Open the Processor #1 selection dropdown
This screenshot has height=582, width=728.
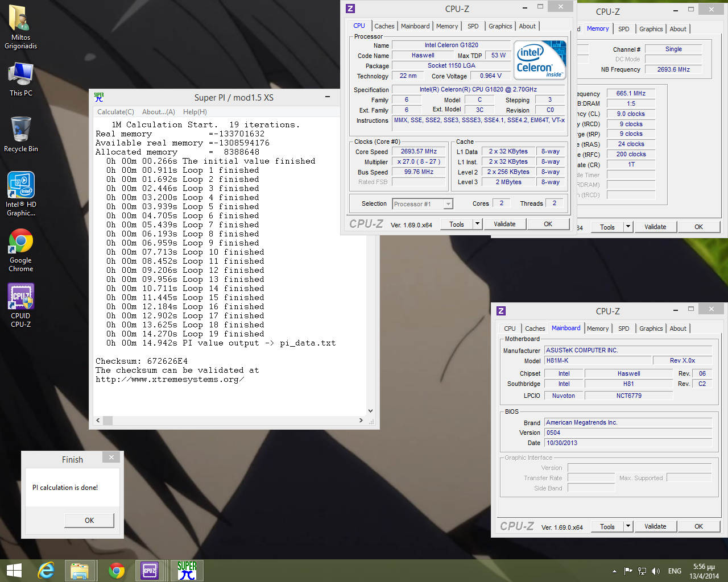pos(423,204)
